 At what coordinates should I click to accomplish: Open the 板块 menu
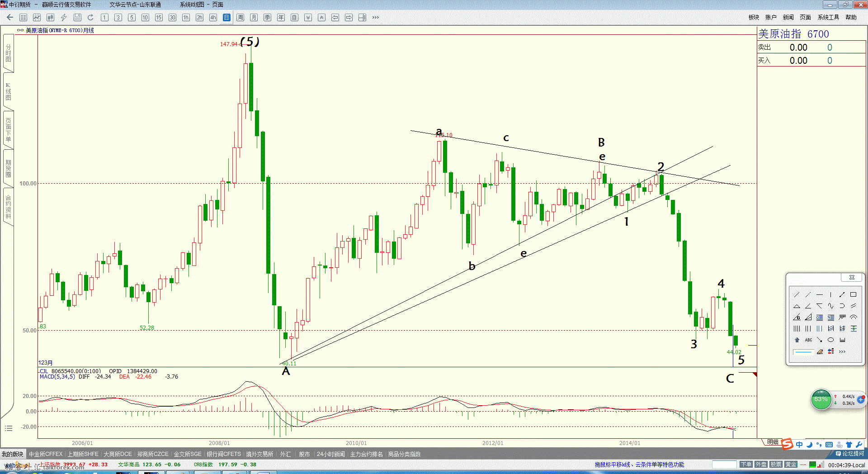pyautogui.click(x=754, y=17)
